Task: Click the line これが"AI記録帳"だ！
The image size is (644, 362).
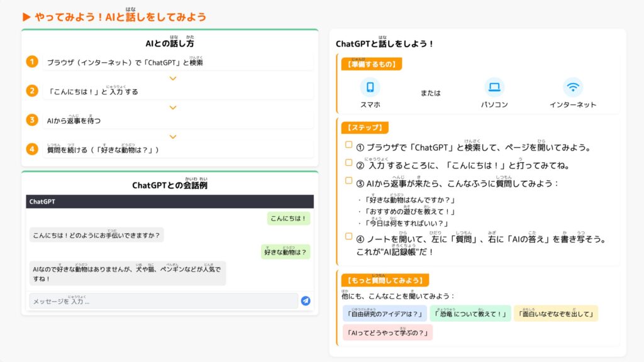Action: pyautogui.click(x=395, y=251)
